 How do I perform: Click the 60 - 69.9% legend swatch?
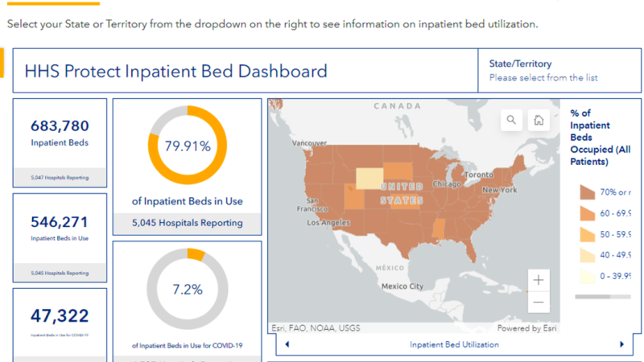(x=588, y=213)
